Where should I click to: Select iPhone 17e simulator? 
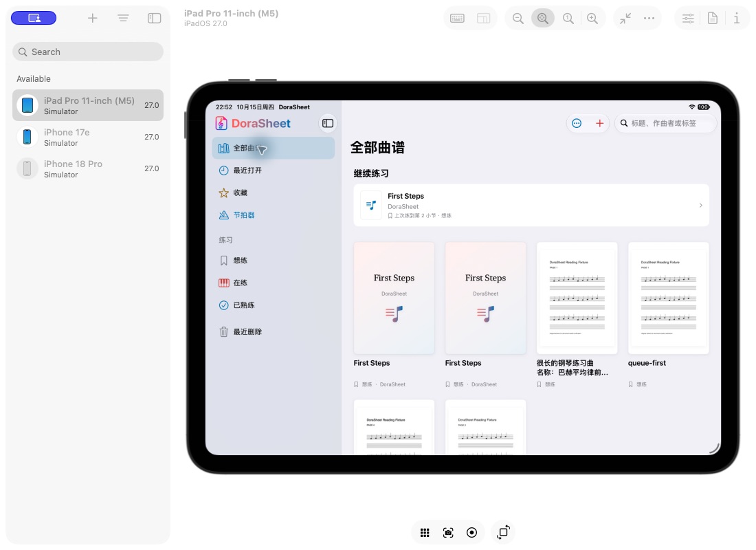pos(88,137)
